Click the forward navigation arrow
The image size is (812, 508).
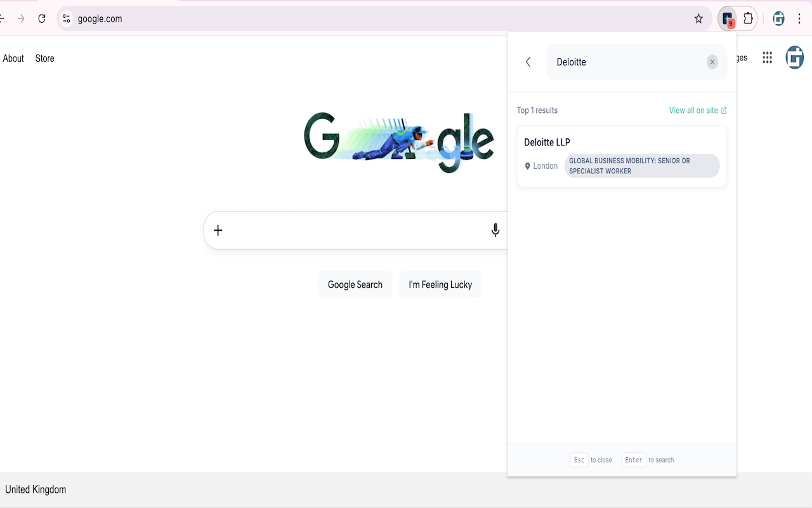tap(21, 18)
